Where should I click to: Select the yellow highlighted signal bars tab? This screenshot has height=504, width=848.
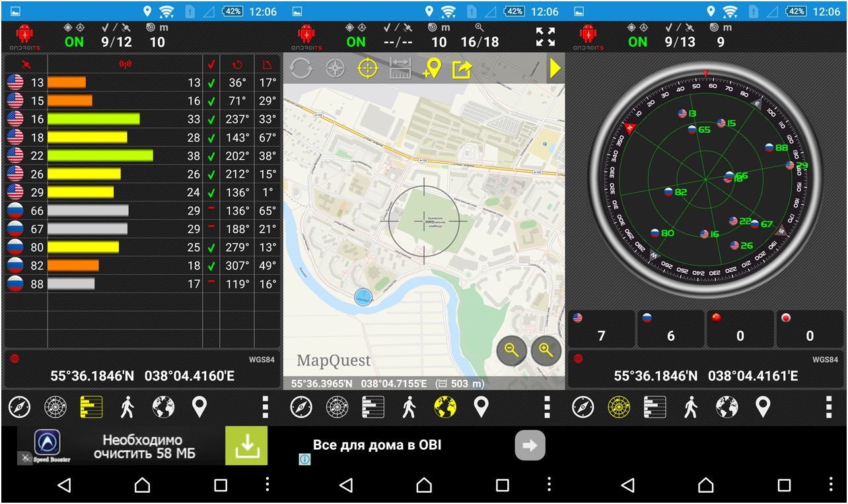tap(91, 408)
